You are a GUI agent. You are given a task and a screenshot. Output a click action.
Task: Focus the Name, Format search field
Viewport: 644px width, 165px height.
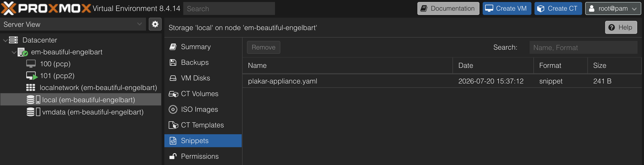coord(583,48)
